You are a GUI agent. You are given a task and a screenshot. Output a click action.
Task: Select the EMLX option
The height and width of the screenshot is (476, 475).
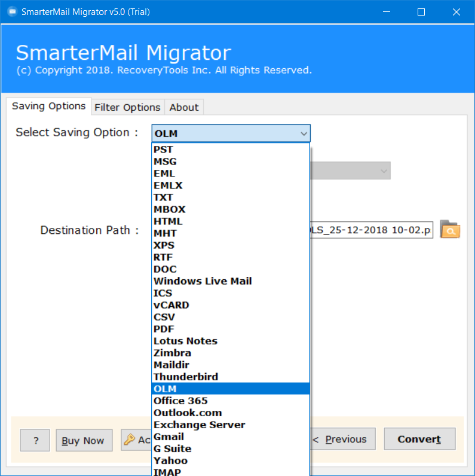[231, 185]
